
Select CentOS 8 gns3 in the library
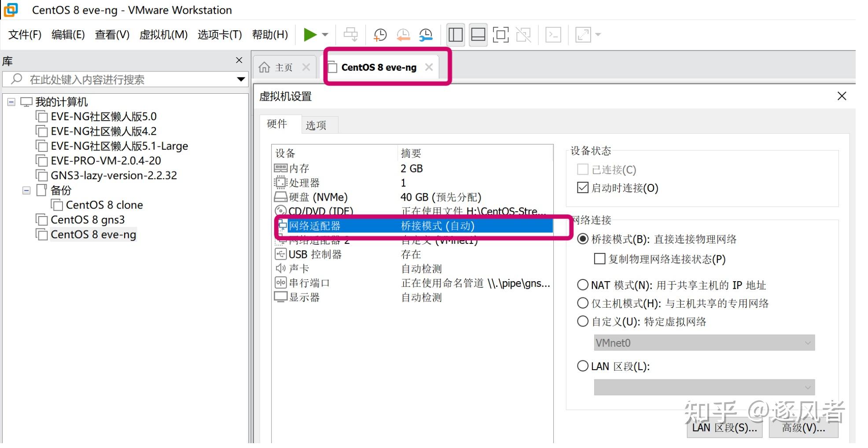tap(88, 220)
